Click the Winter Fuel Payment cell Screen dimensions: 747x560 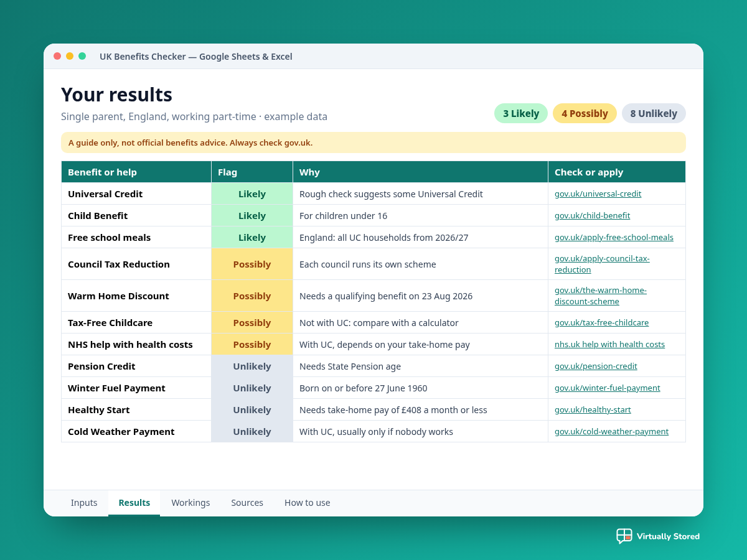point(136,388)
